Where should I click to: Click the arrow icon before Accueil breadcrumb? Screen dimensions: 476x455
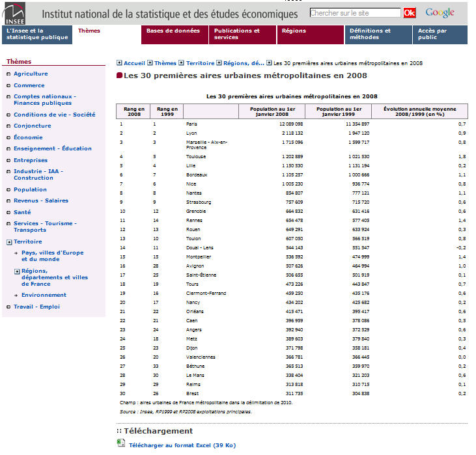coord(119,63)
